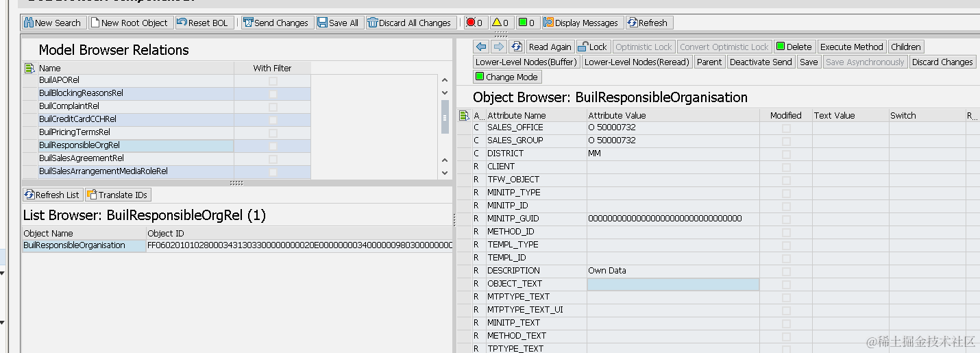This screenshot has width=980, height=353.
Task: Navigate forward with the right arrow icon
Action: point(499,47)
